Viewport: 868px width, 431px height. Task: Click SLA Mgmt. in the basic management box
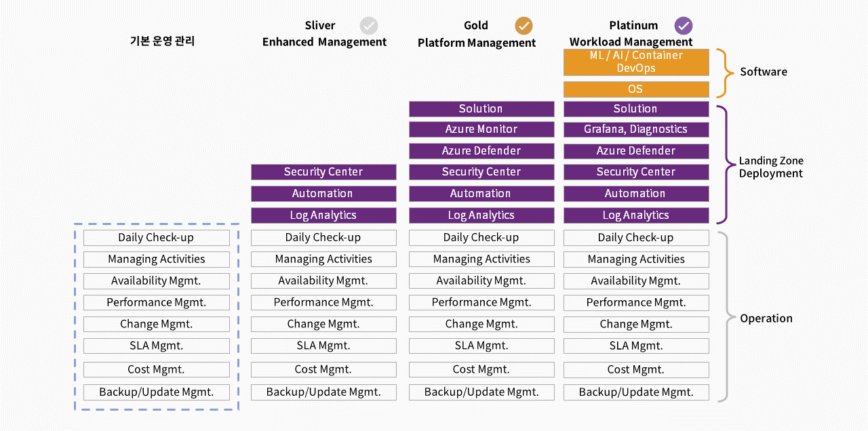tap(157, 346)
